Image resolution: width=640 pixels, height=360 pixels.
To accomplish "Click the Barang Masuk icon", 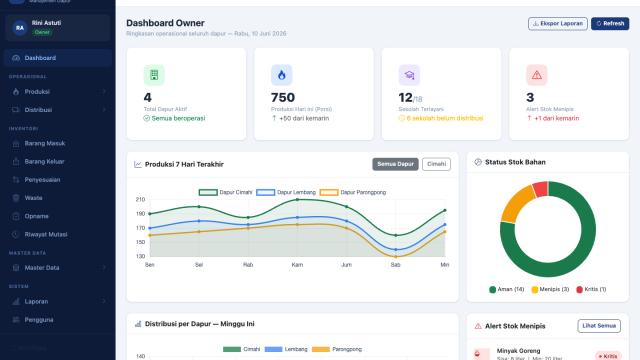I will pos(16,144).
